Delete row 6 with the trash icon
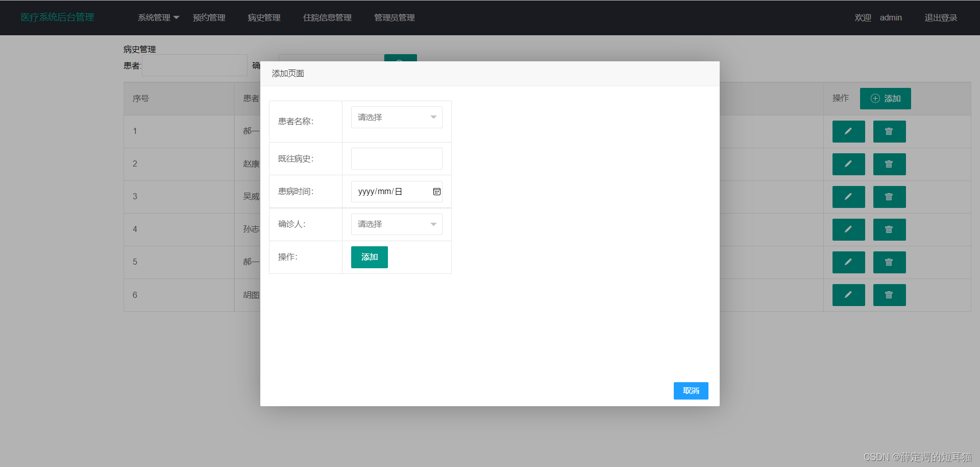 (889, 295)
